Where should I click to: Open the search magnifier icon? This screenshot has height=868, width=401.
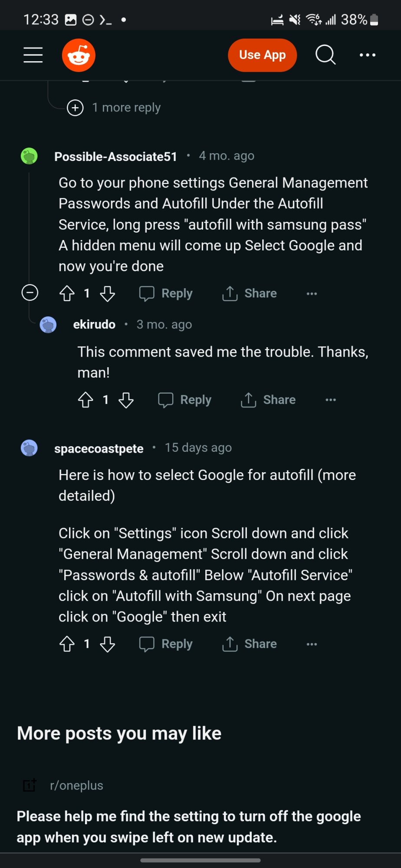tap(325, 55)
